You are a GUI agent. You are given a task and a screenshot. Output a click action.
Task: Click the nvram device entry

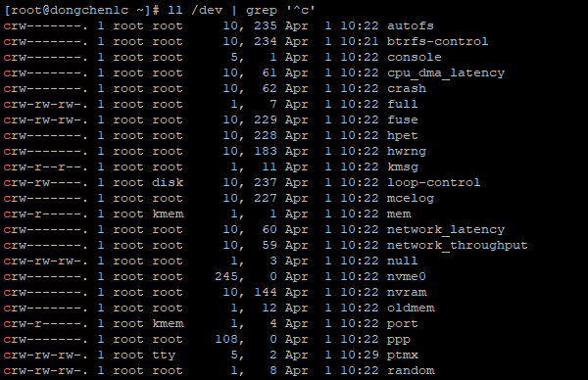[407, 292]
